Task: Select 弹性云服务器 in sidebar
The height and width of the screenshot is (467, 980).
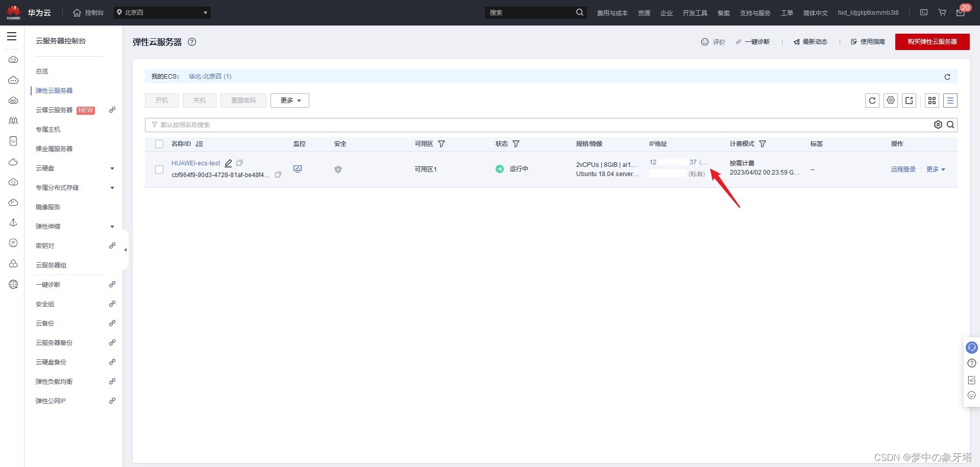Action: [x=54, y=91]
